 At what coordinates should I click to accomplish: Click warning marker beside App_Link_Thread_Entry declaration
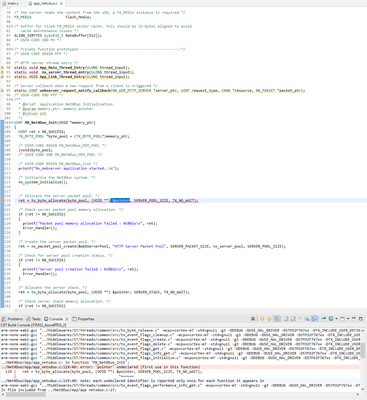(3, 77)
